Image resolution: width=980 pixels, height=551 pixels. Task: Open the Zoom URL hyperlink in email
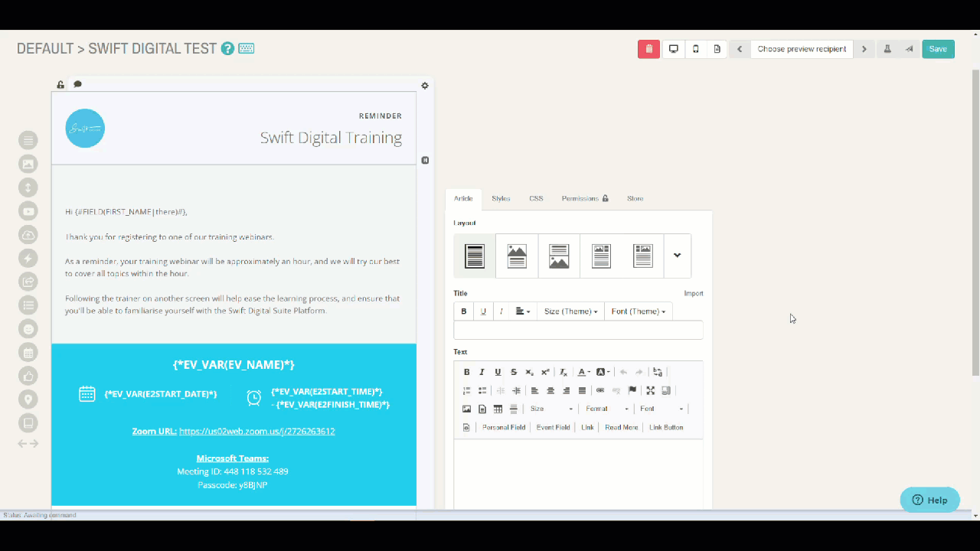click(256, 432)
